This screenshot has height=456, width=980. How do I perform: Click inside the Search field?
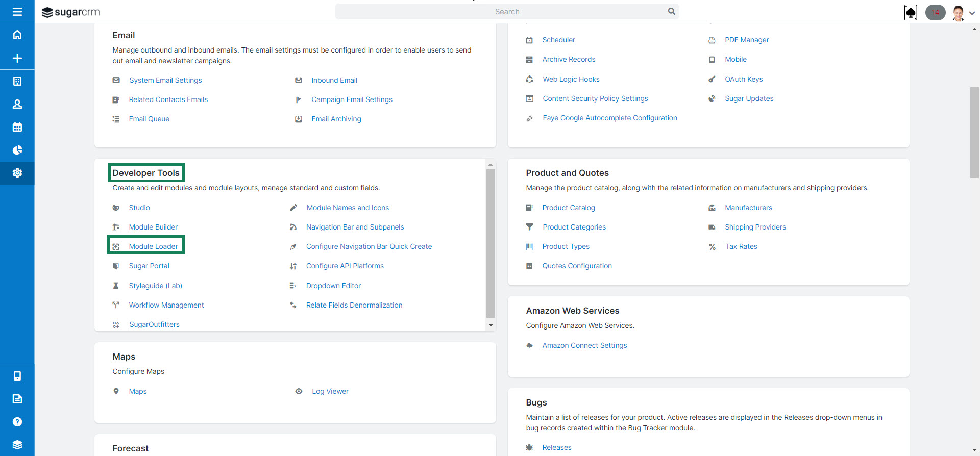[x=507, y=11]
